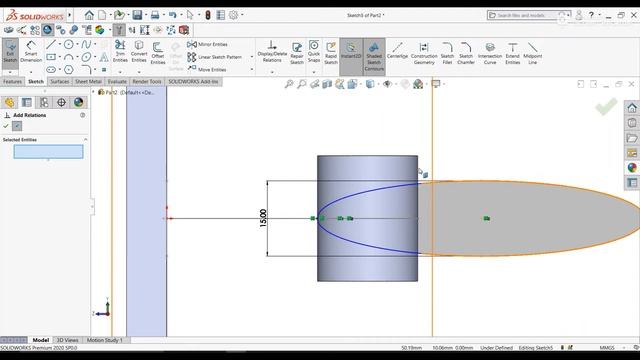Click the Save icon in title toolbar
Screen dimensions: 640x360
pyautogui.click(x=137, y=15)
